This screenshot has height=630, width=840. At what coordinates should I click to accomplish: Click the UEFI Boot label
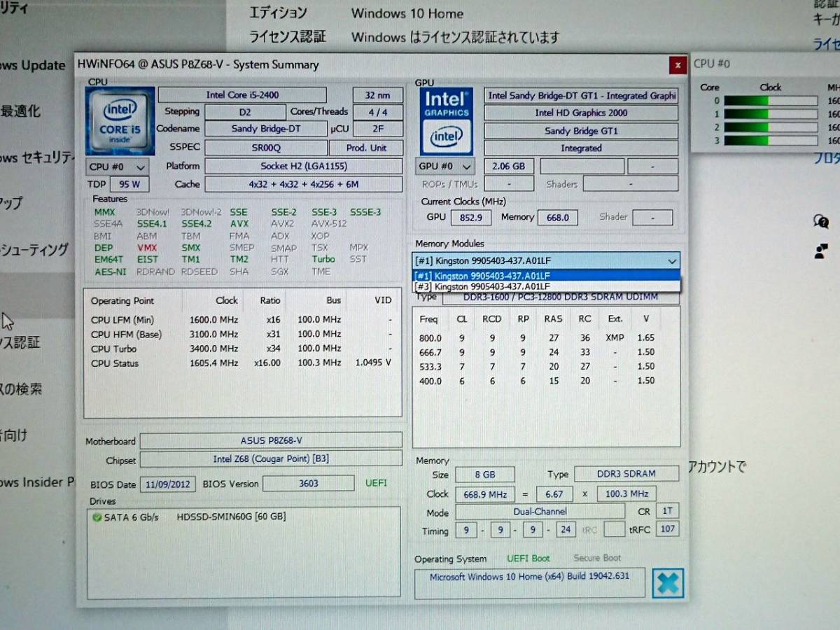(528, 559)
